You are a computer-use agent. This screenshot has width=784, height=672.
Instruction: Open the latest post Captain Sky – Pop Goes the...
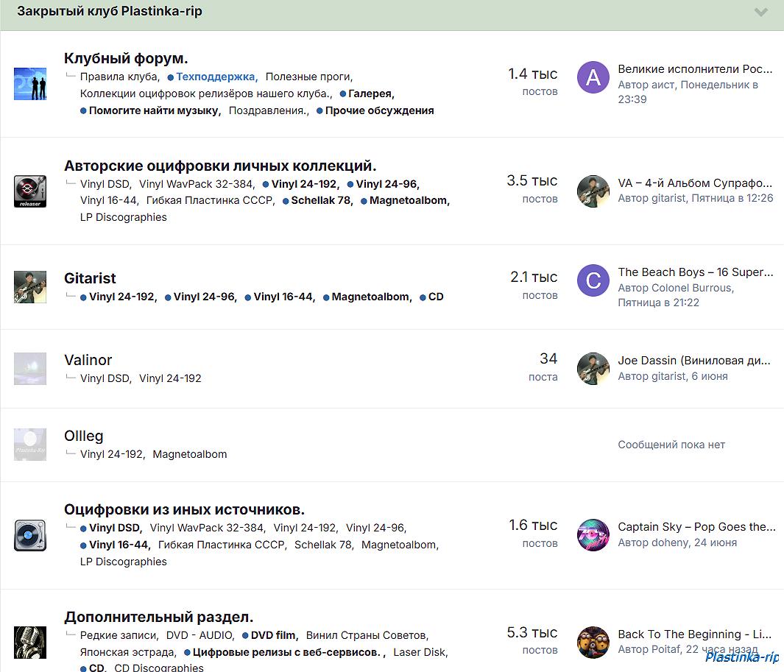[x=696, y=527]
